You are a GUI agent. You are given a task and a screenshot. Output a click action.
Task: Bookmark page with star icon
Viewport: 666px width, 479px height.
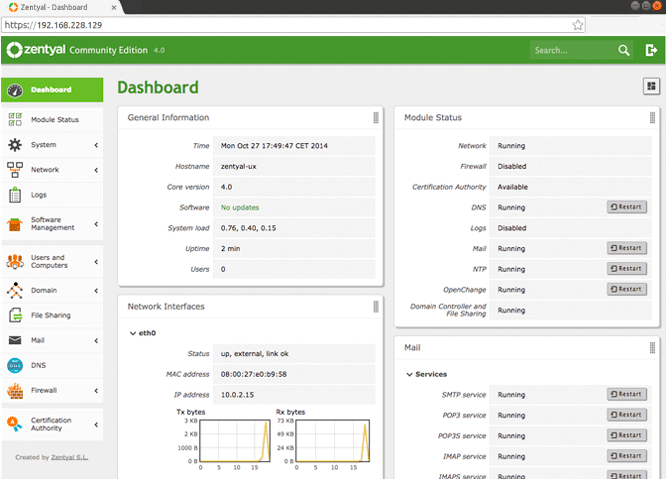click(x=578, y=25)
